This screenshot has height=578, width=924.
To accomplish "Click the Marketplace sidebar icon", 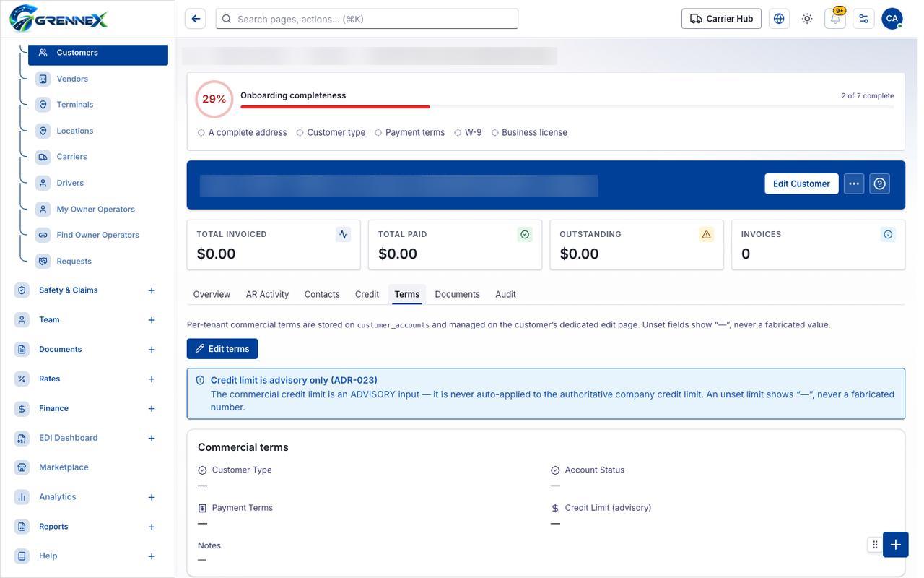I will (x=22, y=467).
